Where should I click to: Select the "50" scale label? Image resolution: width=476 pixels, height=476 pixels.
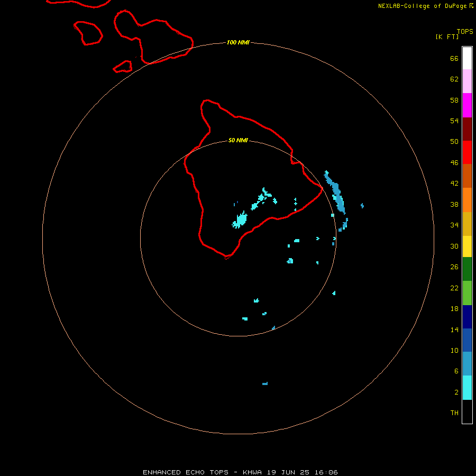[454, 141]
